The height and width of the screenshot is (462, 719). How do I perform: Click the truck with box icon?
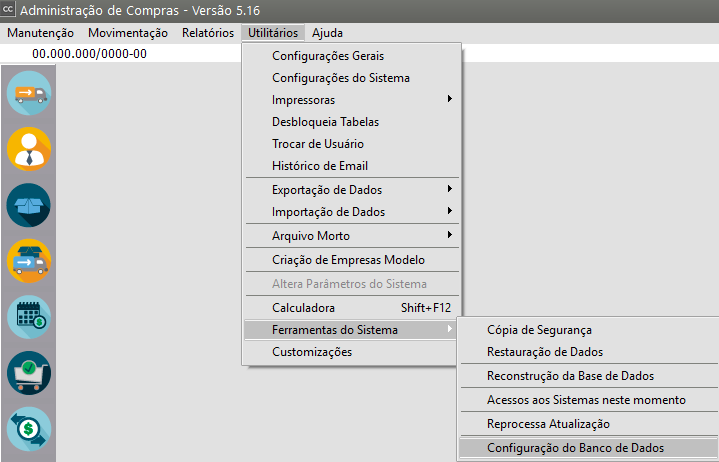(29, 262)
